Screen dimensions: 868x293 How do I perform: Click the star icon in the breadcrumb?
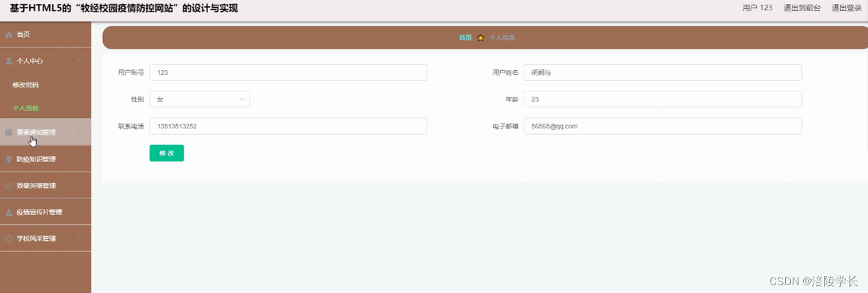[481, 38]
